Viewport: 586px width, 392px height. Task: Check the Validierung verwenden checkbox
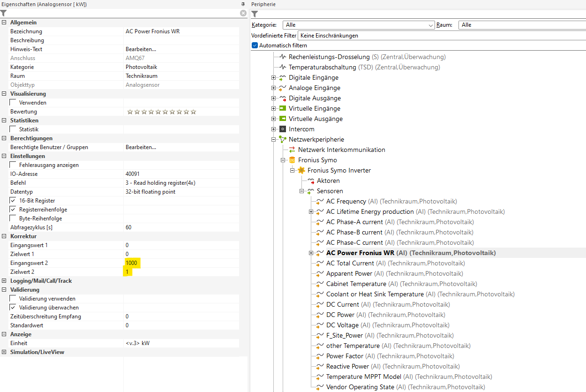tap(13, 299)
